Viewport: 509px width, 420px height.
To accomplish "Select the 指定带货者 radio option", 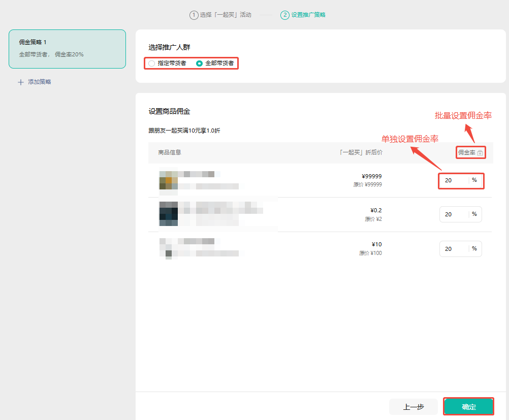I will pos(152,63).
